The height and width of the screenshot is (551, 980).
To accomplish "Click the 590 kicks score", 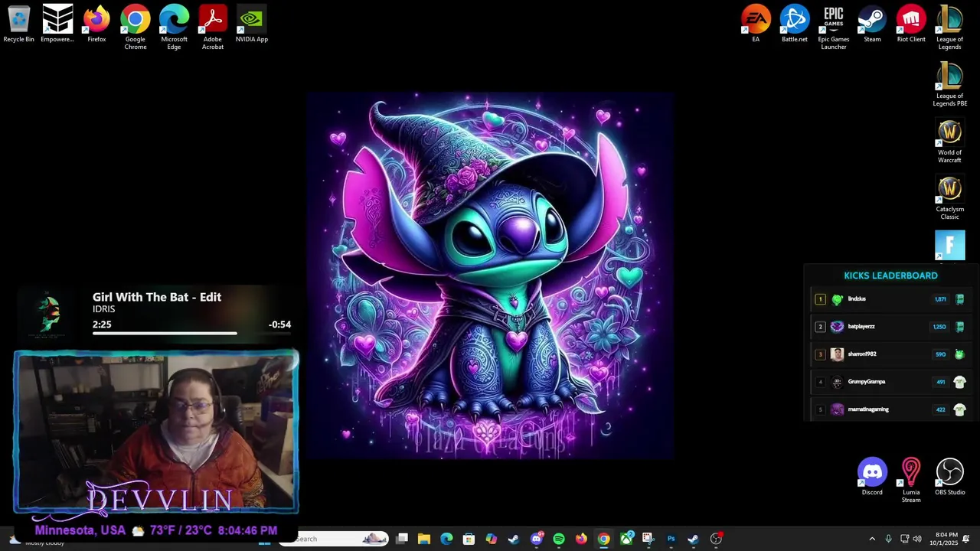I will pyautogui.click(x=940, y=354).
